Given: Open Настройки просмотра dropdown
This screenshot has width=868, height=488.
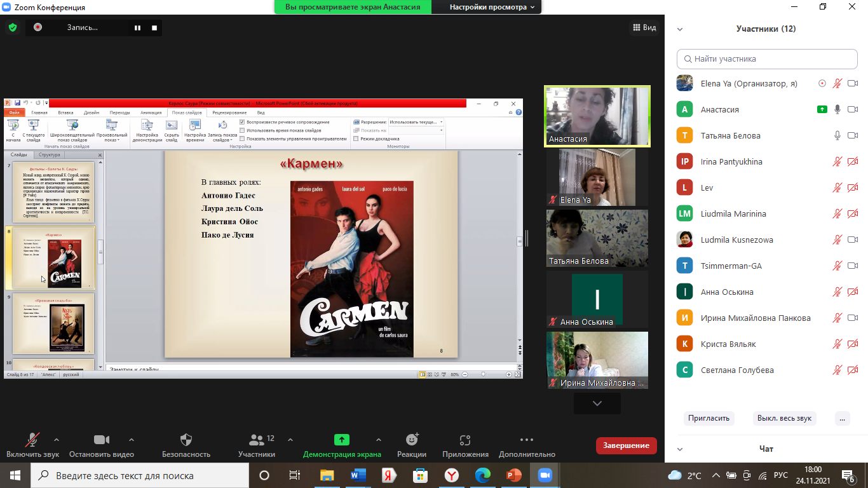Looking at the screenshot, I should point(492,7).
